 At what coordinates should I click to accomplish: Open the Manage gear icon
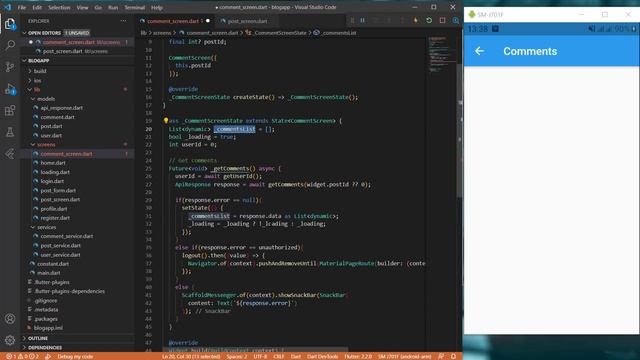10,340
